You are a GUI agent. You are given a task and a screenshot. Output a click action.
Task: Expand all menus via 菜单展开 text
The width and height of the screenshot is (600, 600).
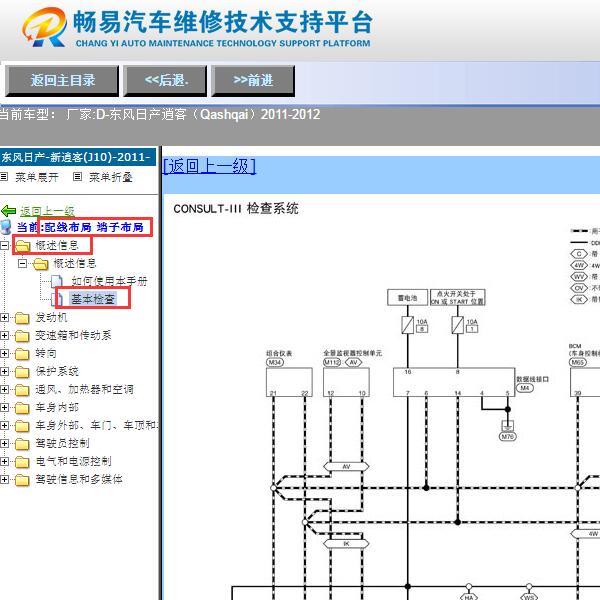pyautogui.click(x=37, y=177)
